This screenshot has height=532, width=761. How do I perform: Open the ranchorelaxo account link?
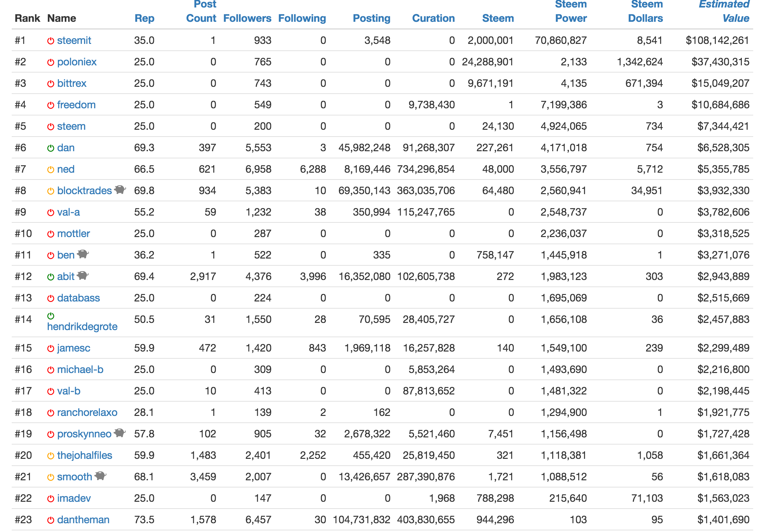(87, 413)
